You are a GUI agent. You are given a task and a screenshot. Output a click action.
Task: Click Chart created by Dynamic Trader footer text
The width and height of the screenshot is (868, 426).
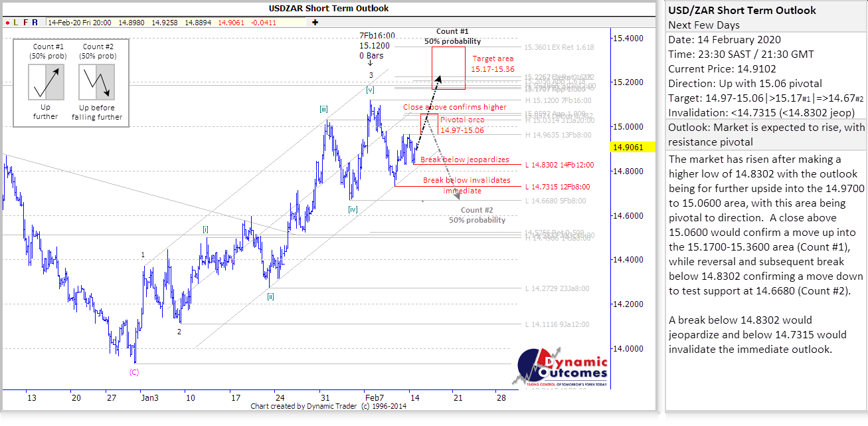(x=329, y=406)
